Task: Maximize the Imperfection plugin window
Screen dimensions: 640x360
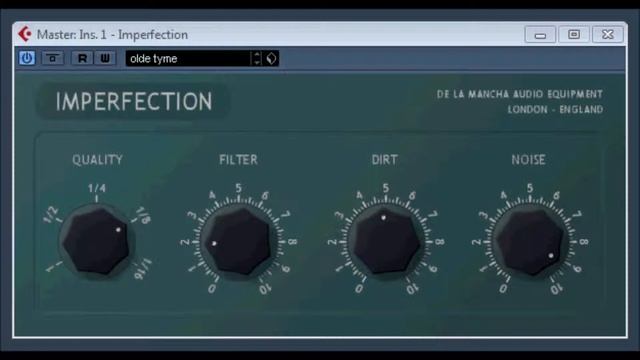Action: (x=574, y=35)
